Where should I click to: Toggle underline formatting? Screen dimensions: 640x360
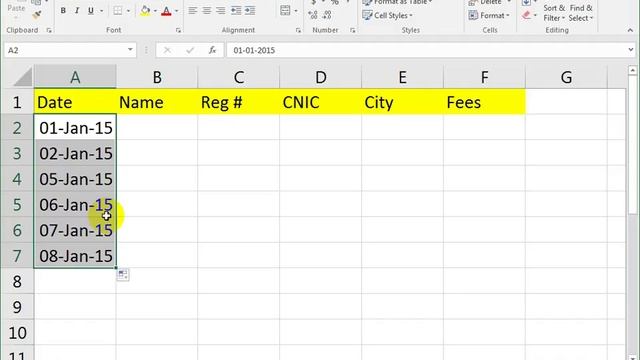pyautogui.click(x=91, y=11)
